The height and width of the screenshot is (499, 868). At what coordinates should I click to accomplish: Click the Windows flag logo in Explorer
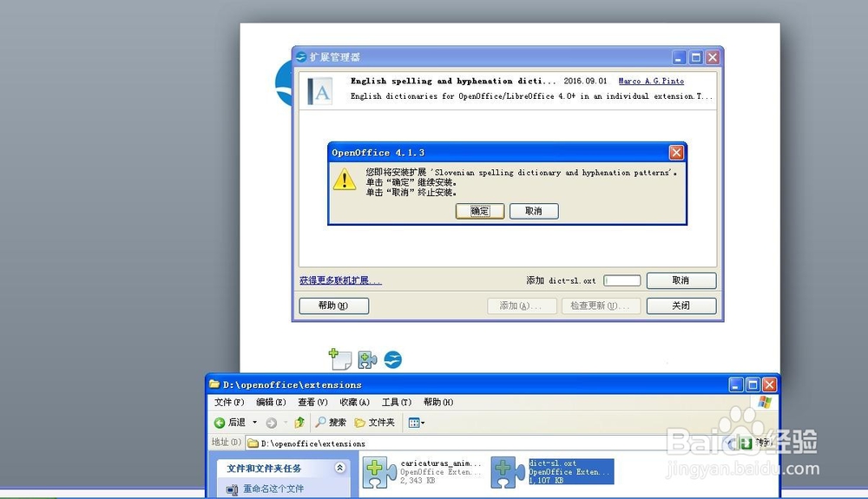(765, 403)
